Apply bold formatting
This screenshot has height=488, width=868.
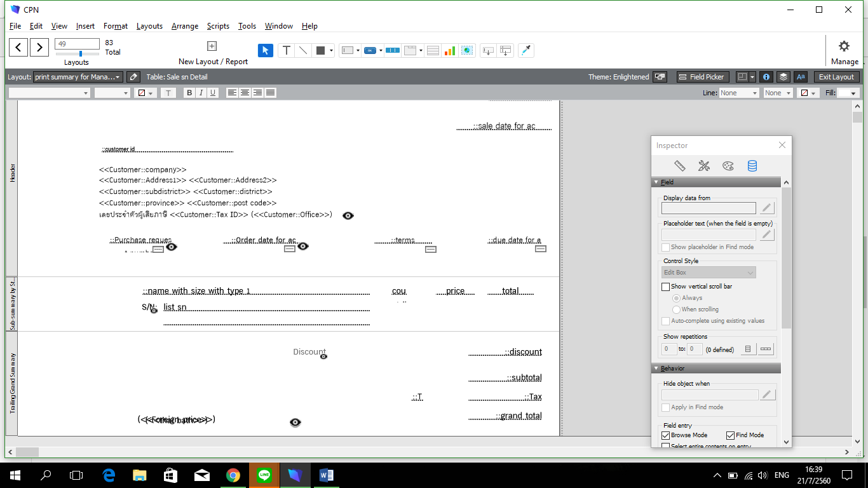tap(189, 93)
